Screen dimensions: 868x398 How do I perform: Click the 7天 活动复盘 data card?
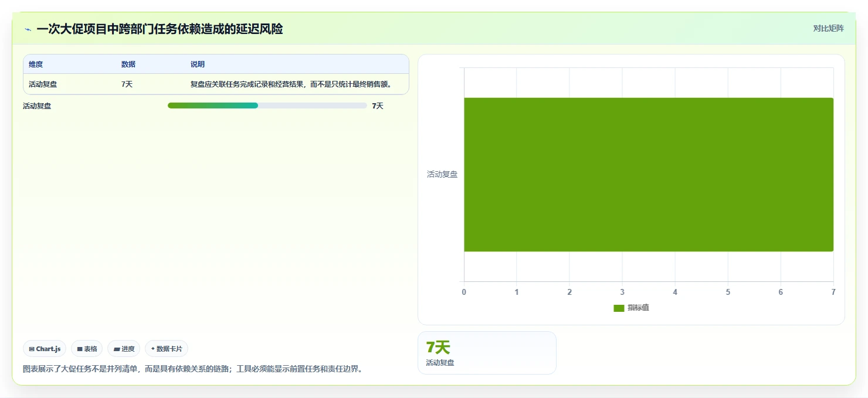487,353
